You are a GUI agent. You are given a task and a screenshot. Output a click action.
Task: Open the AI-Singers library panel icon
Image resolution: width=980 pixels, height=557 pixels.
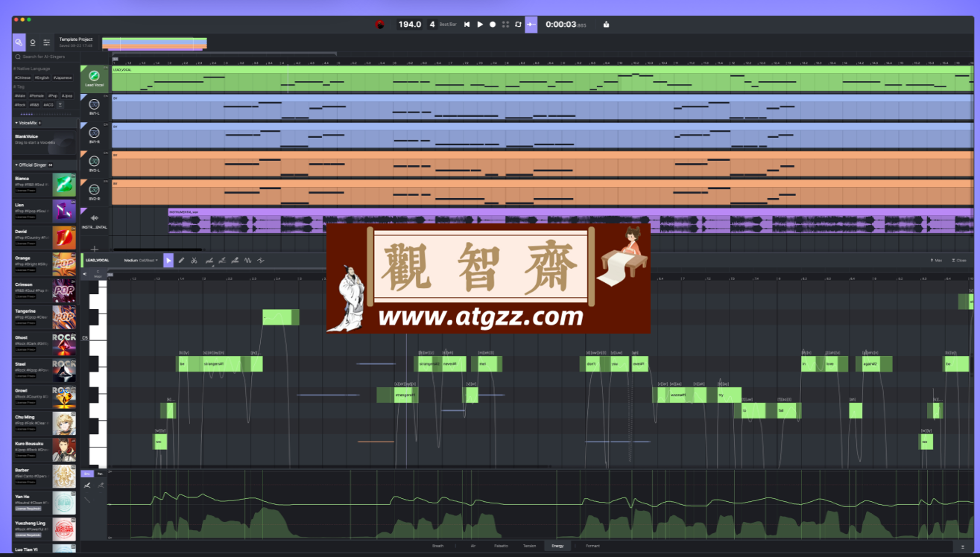pos(19,42)
